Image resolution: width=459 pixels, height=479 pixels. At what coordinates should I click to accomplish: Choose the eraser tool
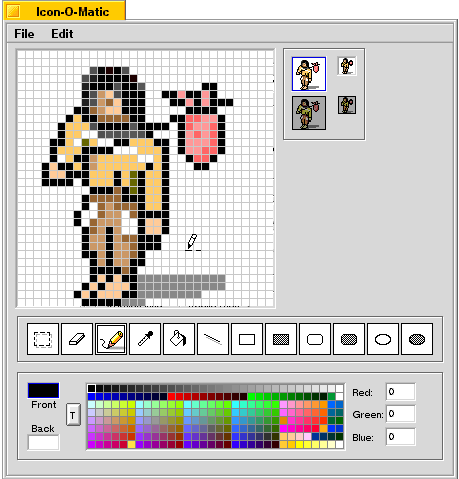tap(77, 339)
